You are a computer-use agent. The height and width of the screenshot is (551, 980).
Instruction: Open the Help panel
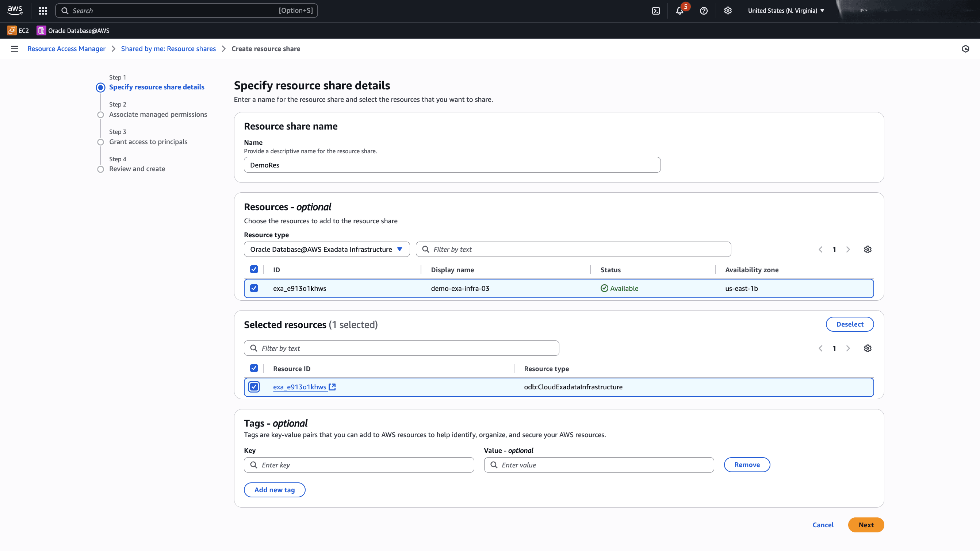coord(704,10)
